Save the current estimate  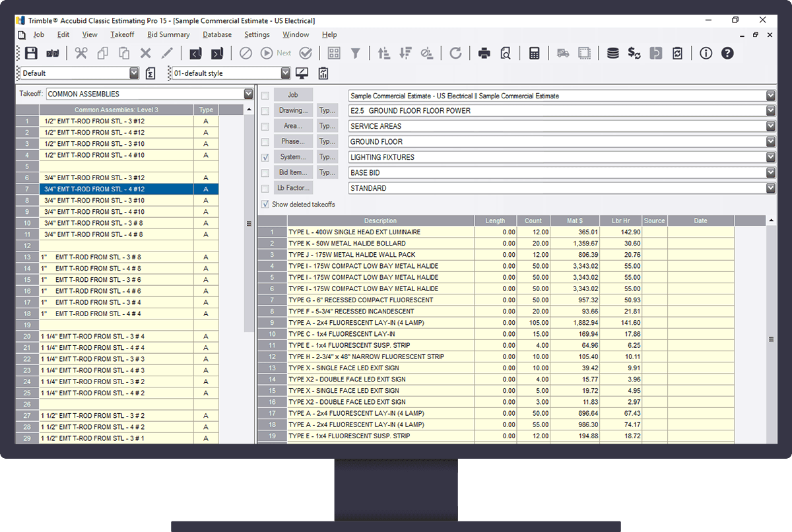tap(31, 53)
